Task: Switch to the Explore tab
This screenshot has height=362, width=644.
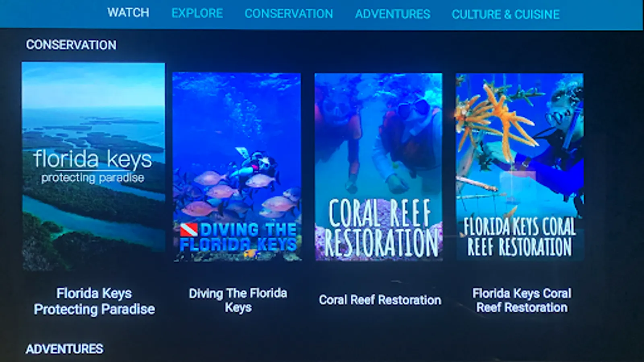Action: [197, 13]
